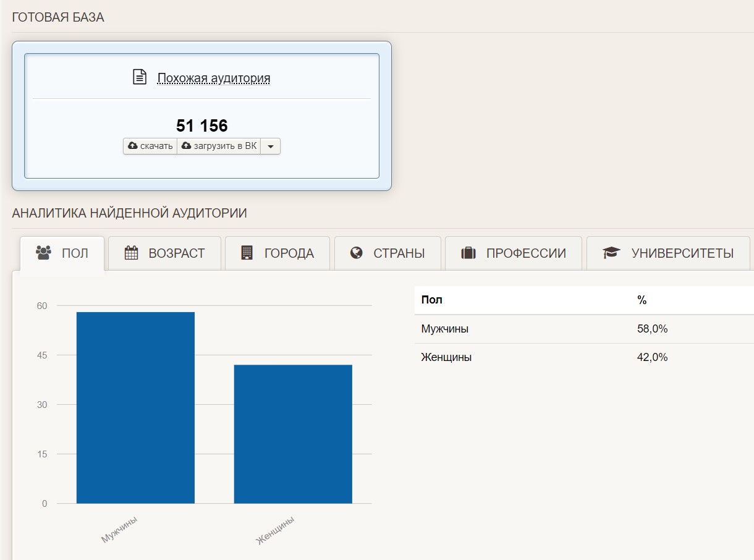Screen dimensions: 754x560
Task: Select the Мужчины row in the table
Action: tap(444, 329)
